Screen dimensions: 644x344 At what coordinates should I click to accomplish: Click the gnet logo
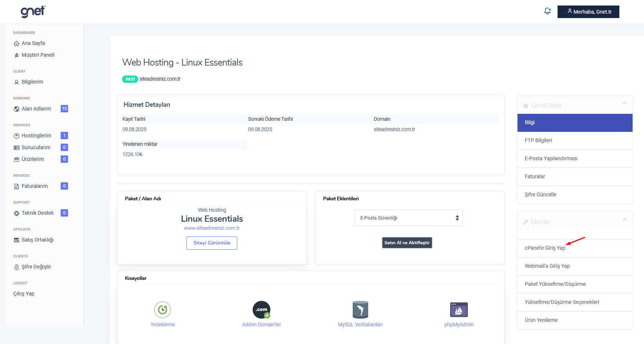[33, 11]
